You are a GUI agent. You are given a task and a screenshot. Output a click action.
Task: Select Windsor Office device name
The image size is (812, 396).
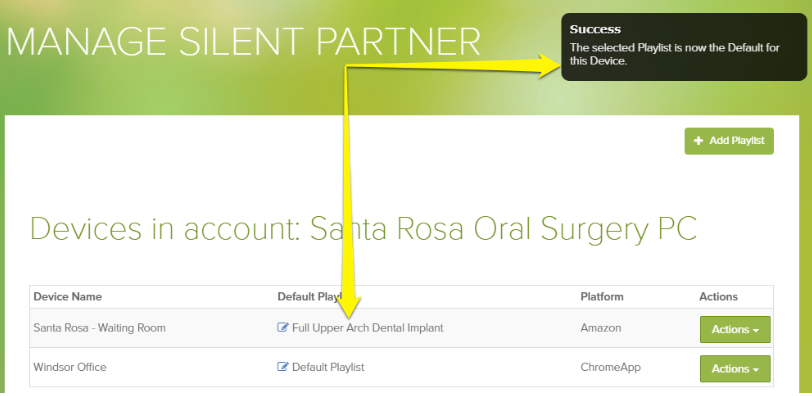click(x=70, y=367)
